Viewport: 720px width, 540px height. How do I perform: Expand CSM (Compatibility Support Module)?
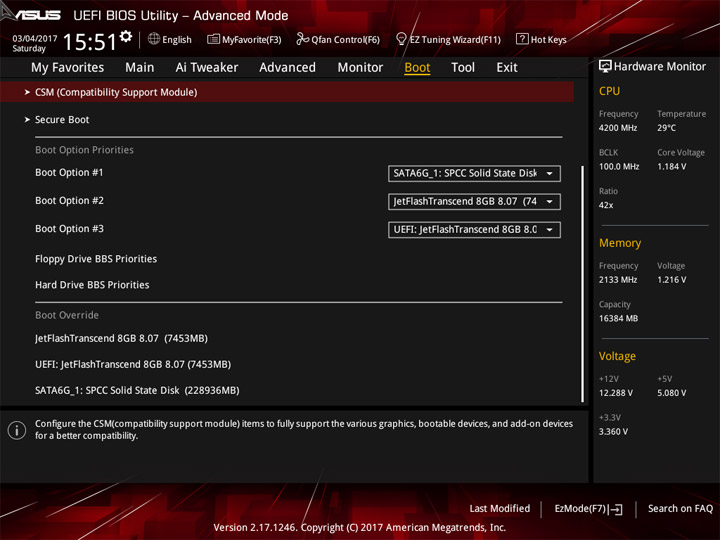click(x=287, y=92)
